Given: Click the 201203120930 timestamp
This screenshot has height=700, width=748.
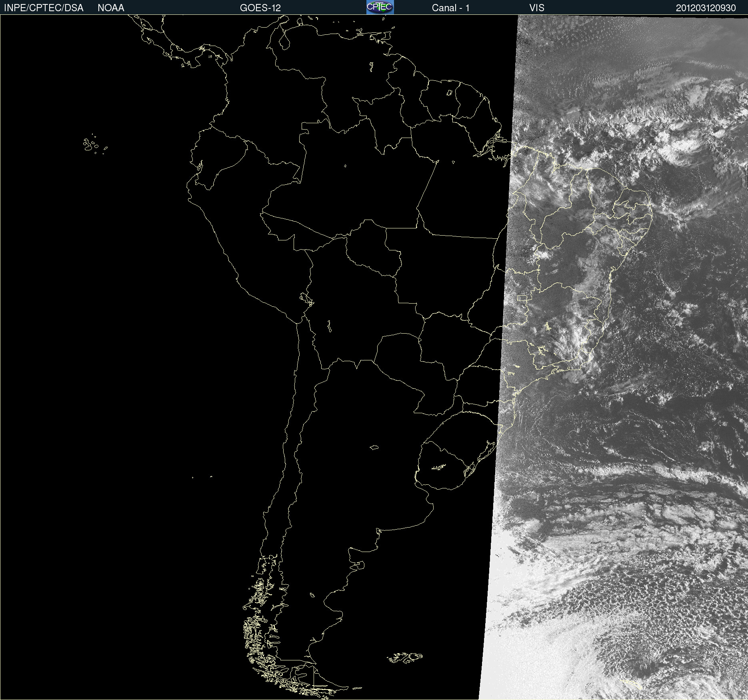Looking at the screenshot, I should tap(706, 8).
